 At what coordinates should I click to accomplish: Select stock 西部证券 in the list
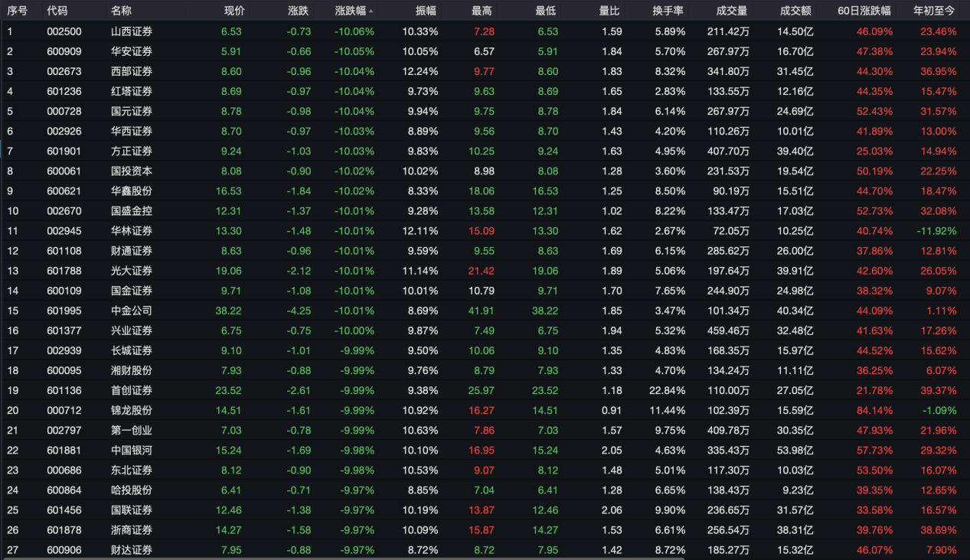132,71
